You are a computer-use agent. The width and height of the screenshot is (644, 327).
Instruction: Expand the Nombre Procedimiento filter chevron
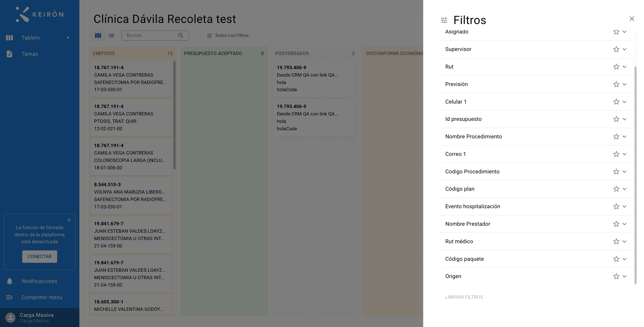pos(624,137)
